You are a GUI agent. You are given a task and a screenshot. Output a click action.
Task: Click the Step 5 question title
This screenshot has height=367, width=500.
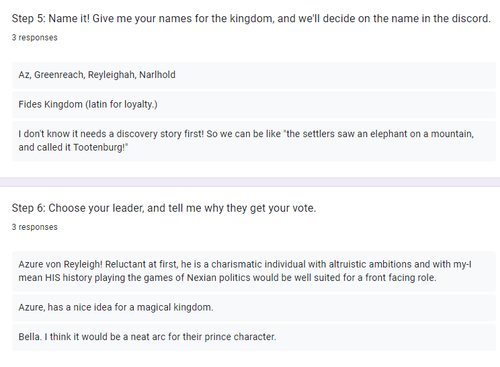[251, 18]
